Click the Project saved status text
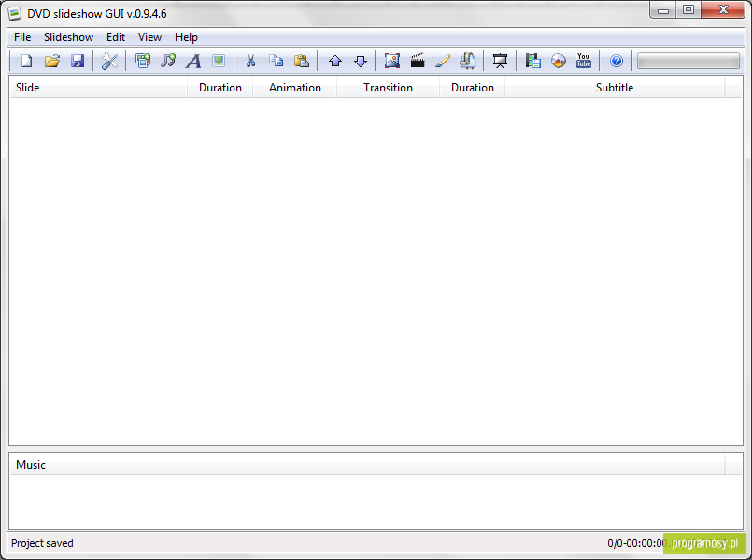Viewport: 752px width, 560px height. click(x=42, y=543)
